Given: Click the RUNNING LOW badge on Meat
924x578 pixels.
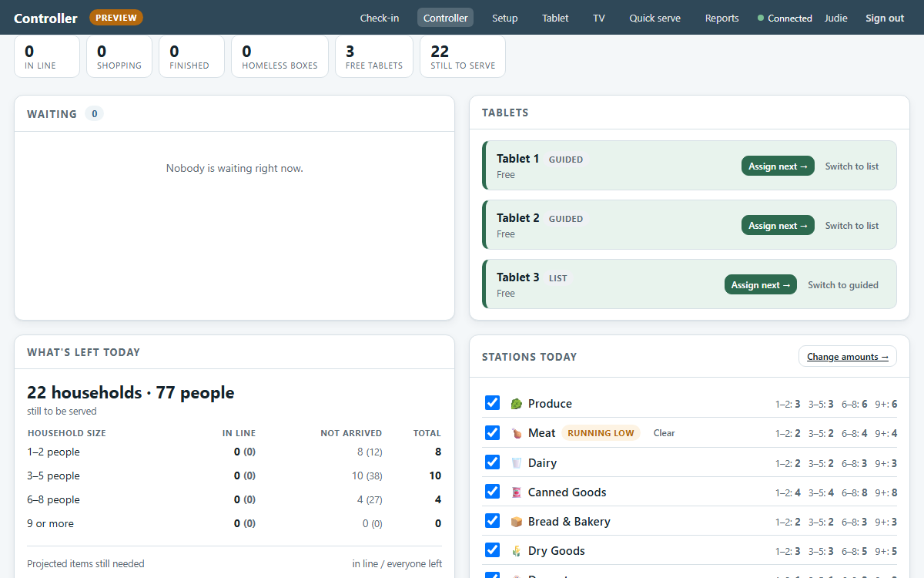Looking at the screenshot, I should (601, 433).
